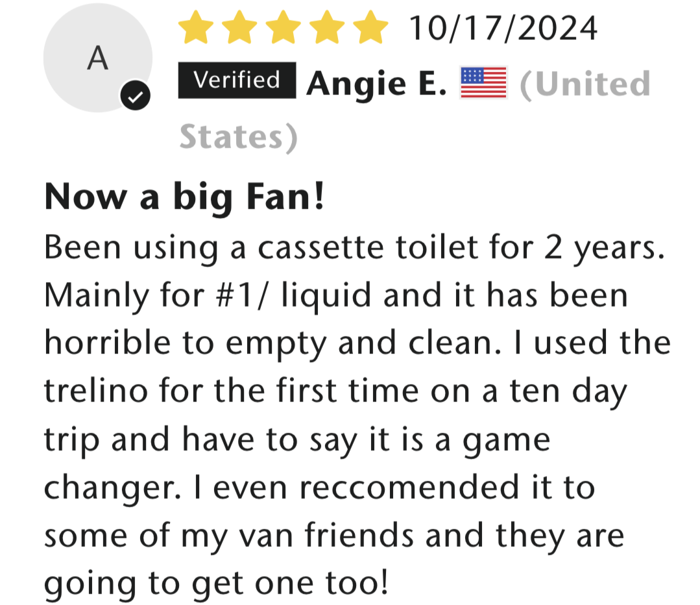Click the verified checkmark badge on avatar
Image resolution: width=700 pixels, height=605 pixels.
pos(136,95)
